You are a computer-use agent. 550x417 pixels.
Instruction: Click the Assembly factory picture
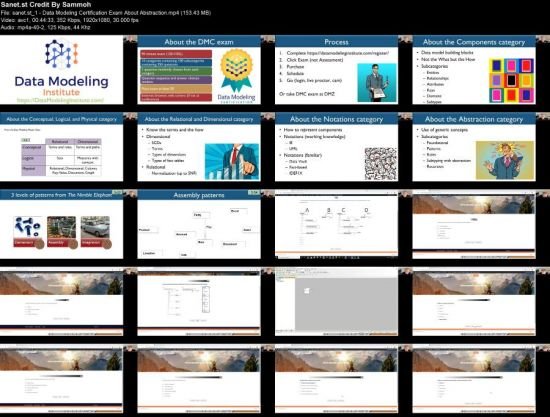(x=61, y=227)
